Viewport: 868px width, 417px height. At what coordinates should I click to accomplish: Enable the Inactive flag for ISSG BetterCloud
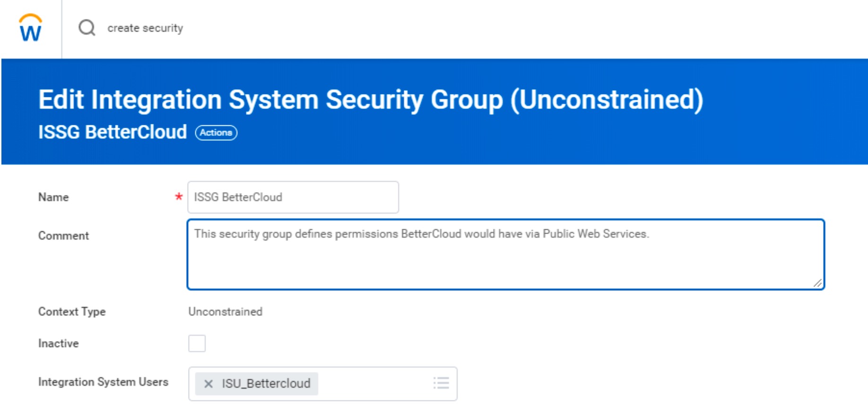point(197,344)
